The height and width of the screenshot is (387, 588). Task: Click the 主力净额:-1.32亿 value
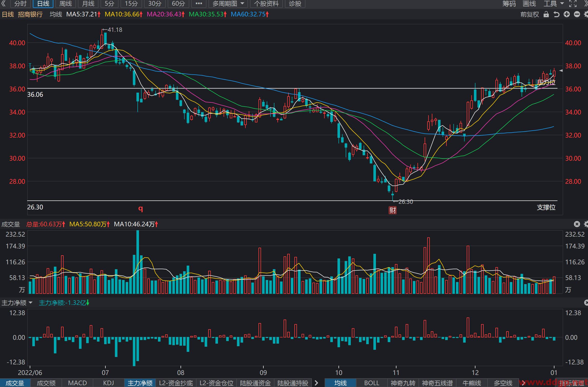coord(64,303)
